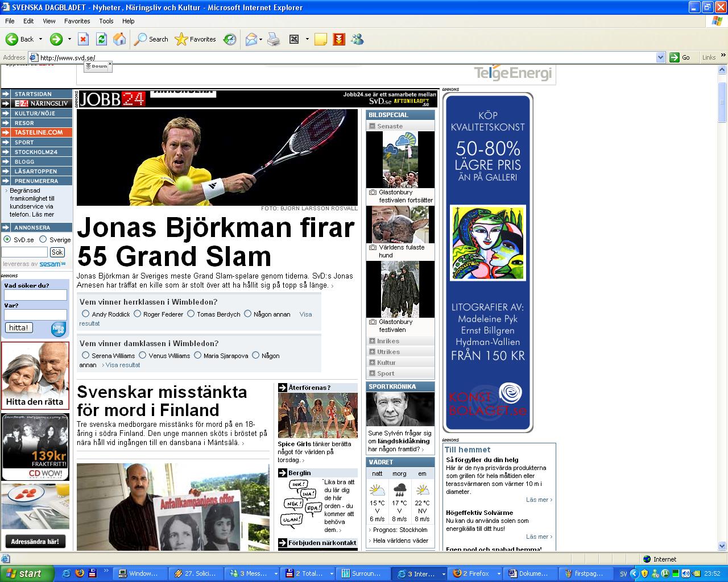Open the Help menu
This screenshot has height=582, width=728.
129,21
